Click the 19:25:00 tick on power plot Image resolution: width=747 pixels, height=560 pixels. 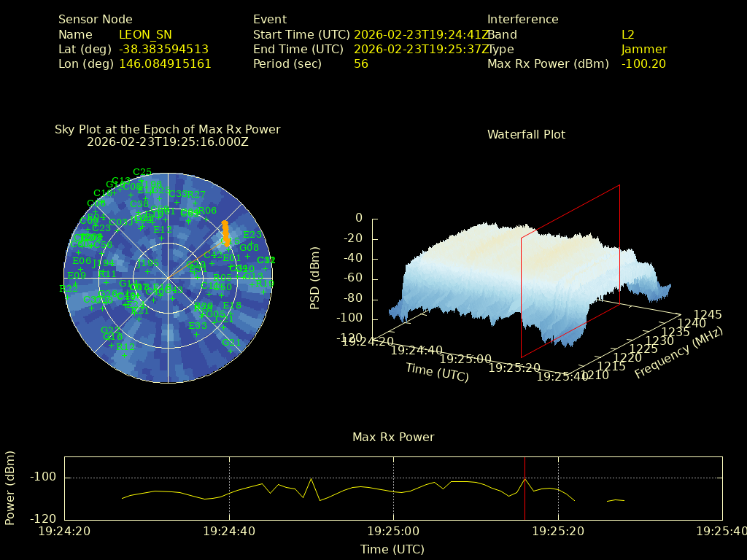[394, 532]
